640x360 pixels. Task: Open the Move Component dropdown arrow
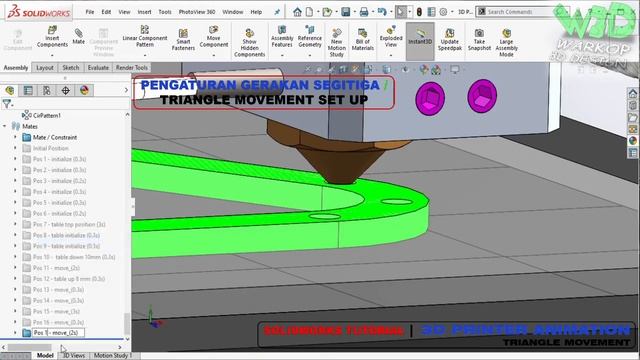coord(213,55)
